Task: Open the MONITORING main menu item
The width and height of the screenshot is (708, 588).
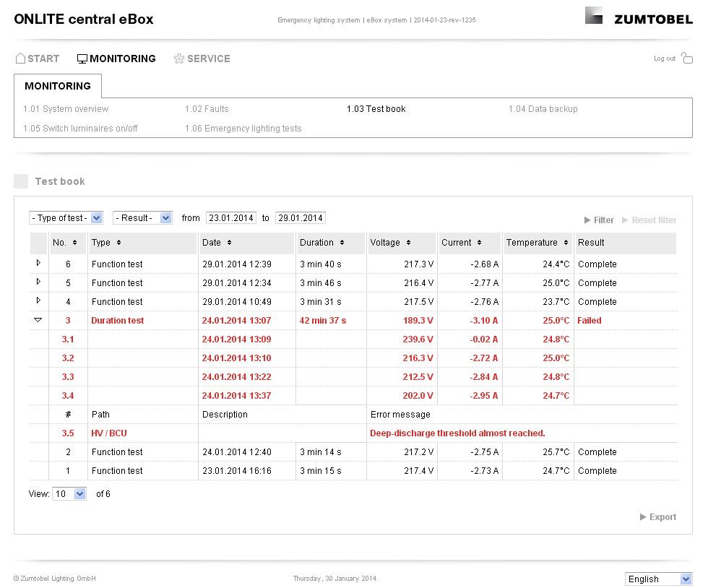Action: point(122,59)
